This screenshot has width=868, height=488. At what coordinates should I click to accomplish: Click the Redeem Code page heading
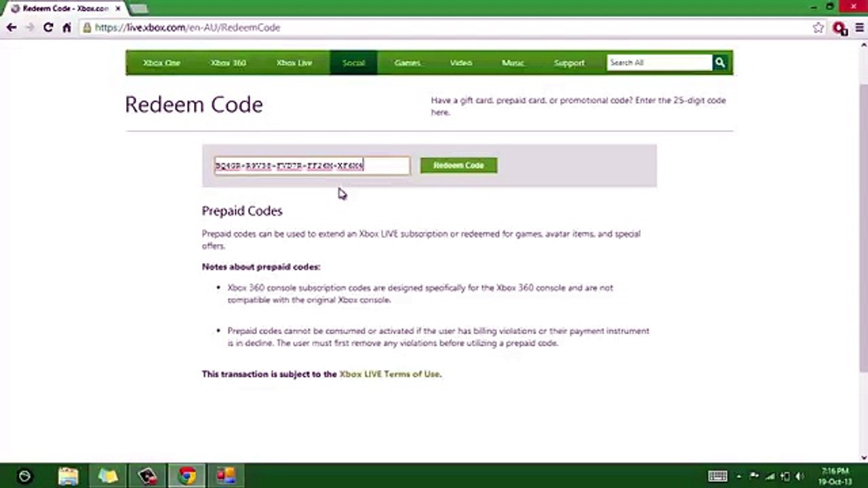coord(194,104)
